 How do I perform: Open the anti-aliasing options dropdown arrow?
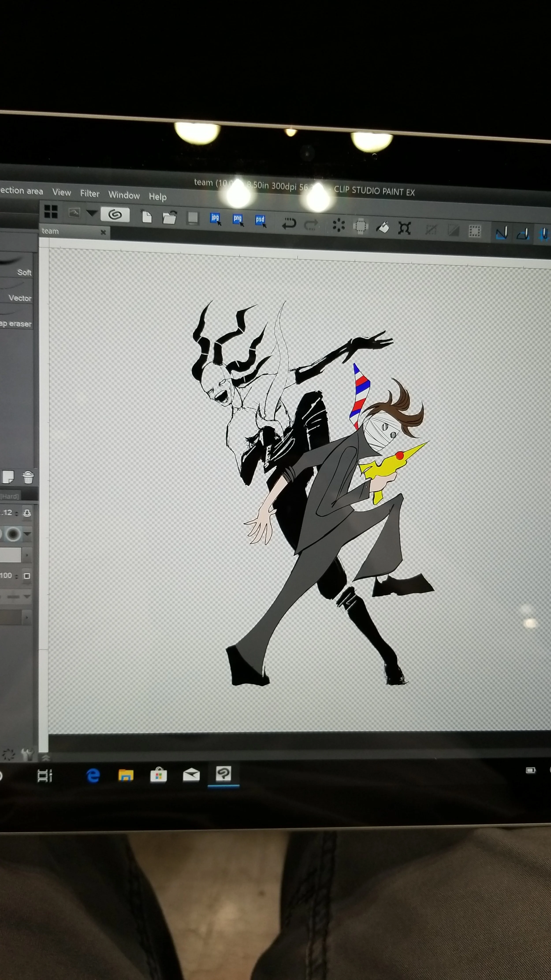27,534
